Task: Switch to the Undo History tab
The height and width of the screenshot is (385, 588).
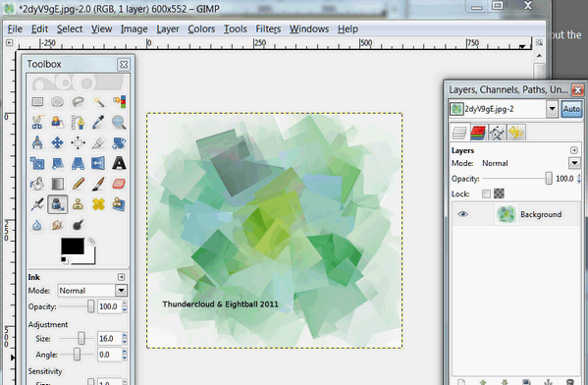Action: (x=516, y=133)
